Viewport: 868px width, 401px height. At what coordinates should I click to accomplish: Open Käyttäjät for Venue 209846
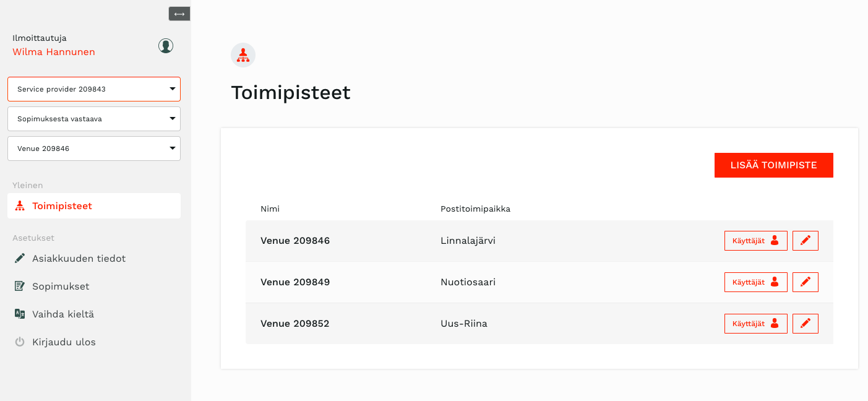(x=756, y=241)
